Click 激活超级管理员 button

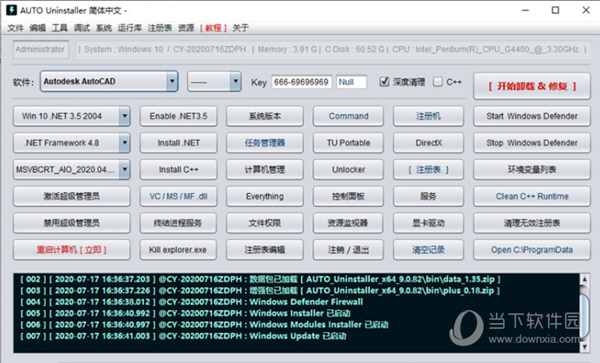click(72, 196)
